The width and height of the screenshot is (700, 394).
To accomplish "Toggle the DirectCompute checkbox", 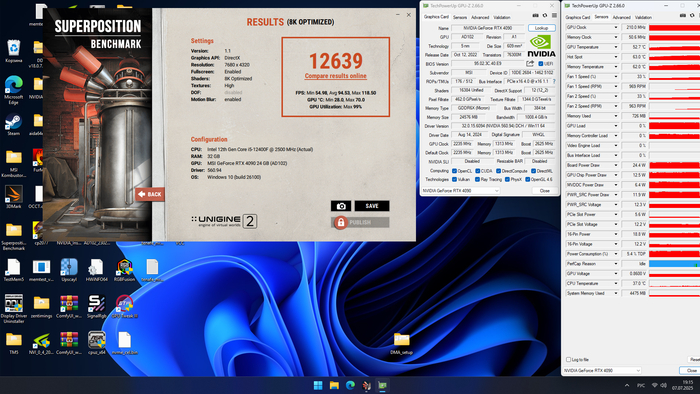I will [498, 171].
